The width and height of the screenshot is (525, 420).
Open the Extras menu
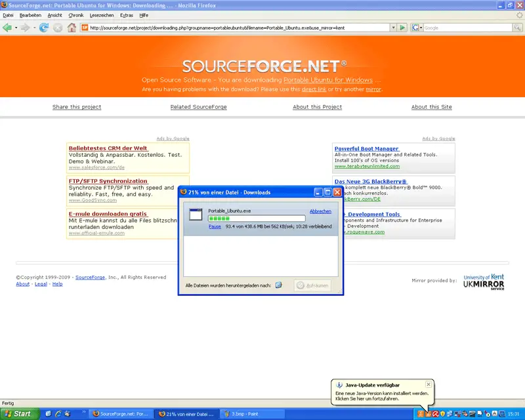pos(127,15)
